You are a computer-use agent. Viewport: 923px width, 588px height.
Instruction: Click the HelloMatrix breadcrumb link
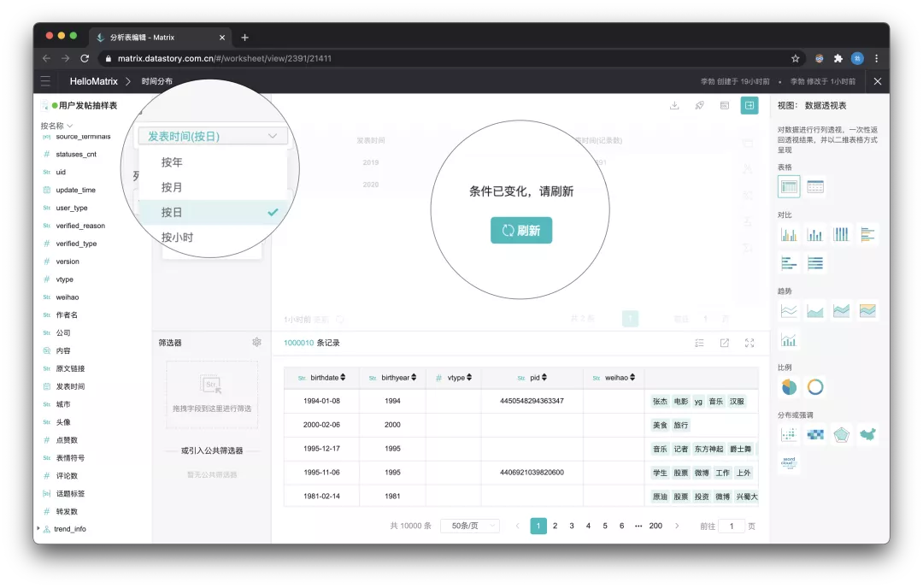[x=94, y=81]
